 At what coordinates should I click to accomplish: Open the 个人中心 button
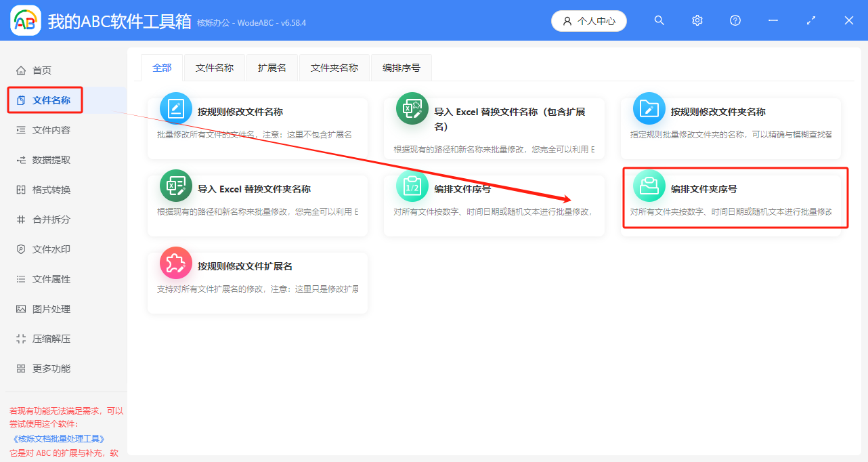point(589,21)
